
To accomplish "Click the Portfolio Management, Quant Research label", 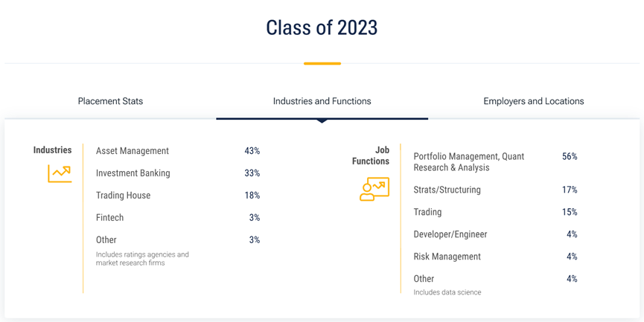I will (x=468, y=162).
